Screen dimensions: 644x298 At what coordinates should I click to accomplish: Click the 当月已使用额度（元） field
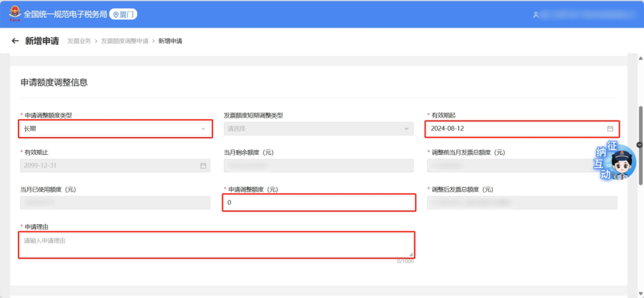[116, 203]
